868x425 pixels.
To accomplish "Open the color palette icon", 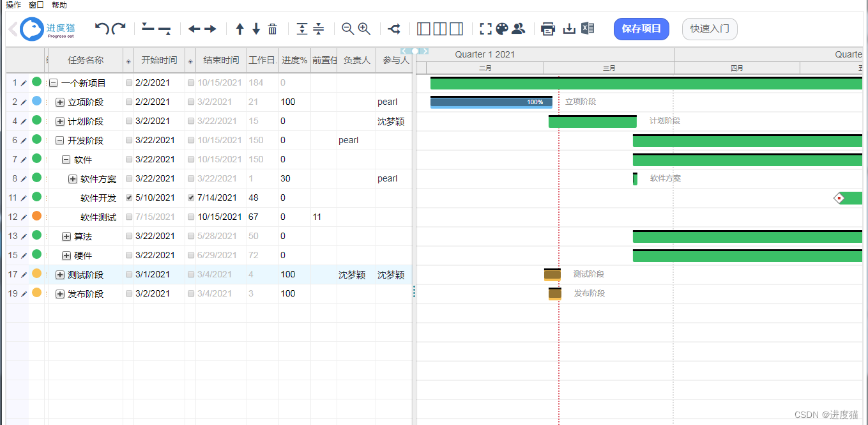I will [x=502, y=29].
